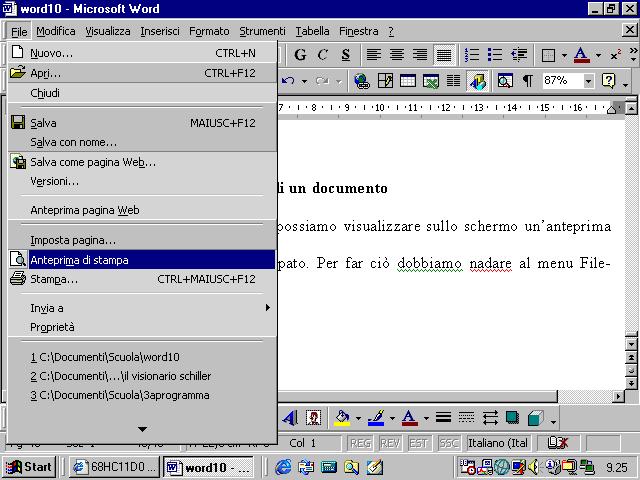Click the insert clip art icon
This screenshot has width=640, height=480.
point(313,418)
